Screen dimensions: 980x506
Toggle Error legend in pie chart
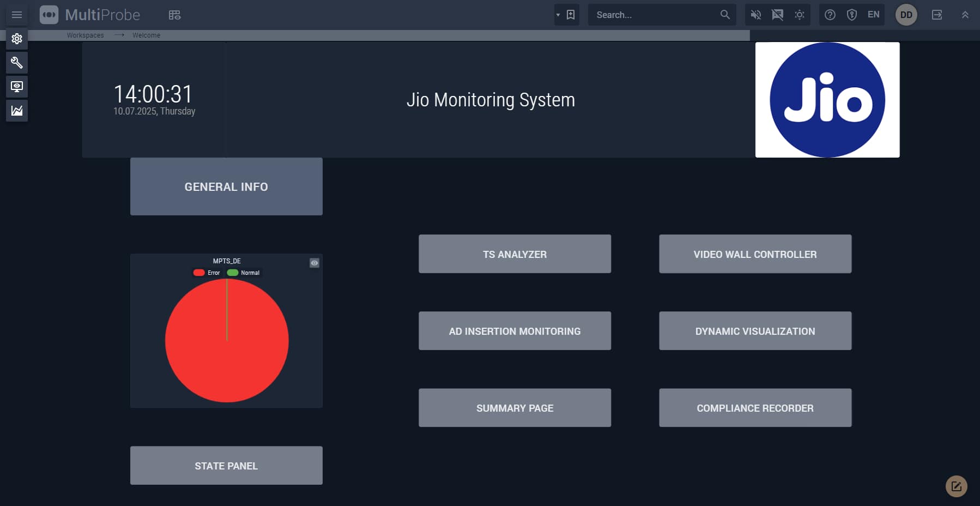pyautogui.click(x=207, y=273)
